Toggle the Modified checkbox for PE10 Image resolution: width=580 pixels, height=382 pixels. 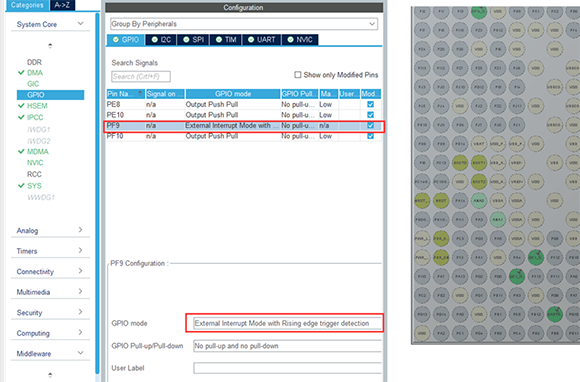coord(370,115)
